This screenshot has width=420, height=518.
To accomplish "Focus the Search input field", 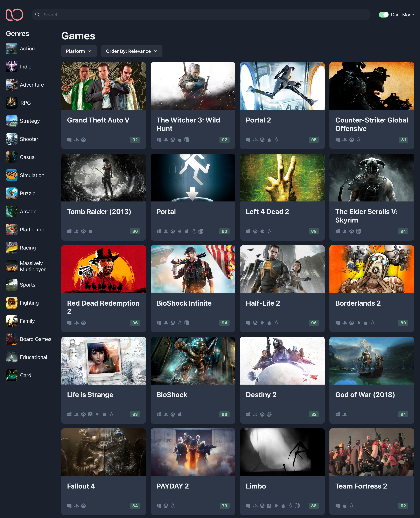I will (201, 15).
